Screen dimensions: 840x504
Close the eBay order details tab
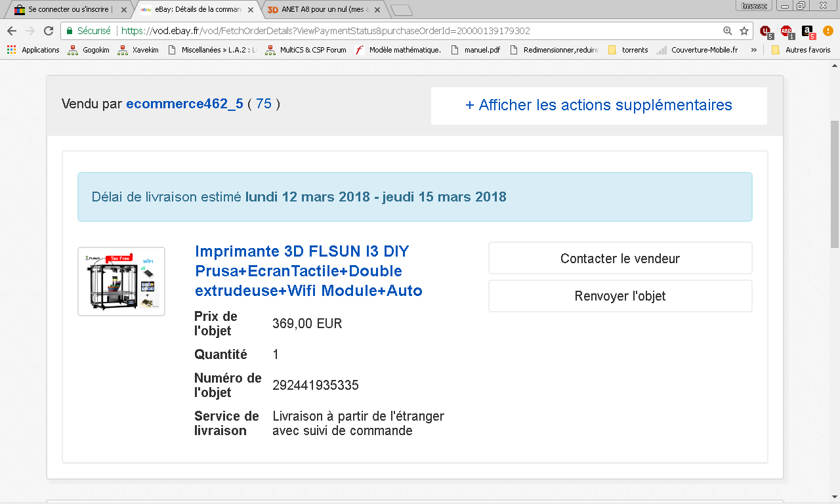point(250,10)
